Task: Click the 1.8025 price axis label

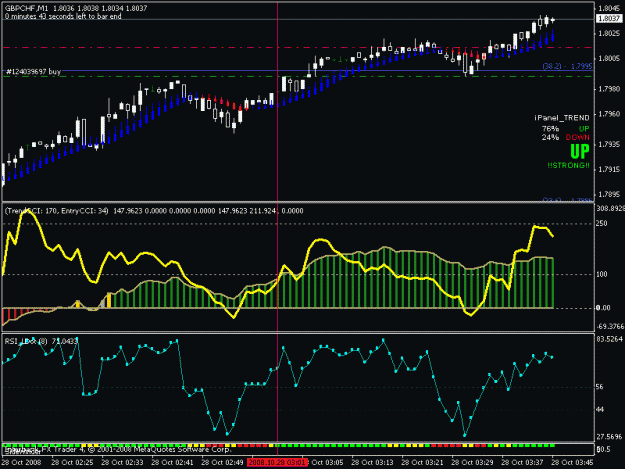Action: point(609,33)
